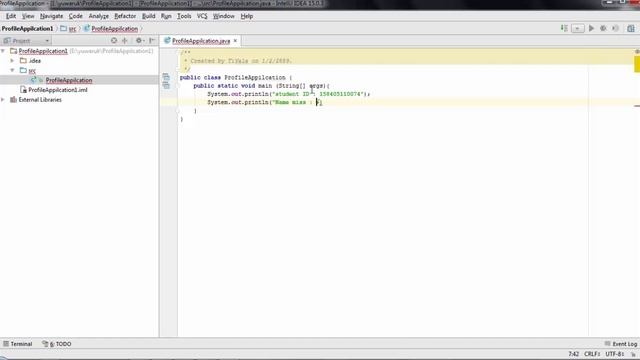The width and height of the screenshot is (640, 360).
Task: Select External Libraries in the tree
Action: pos(40,100)
